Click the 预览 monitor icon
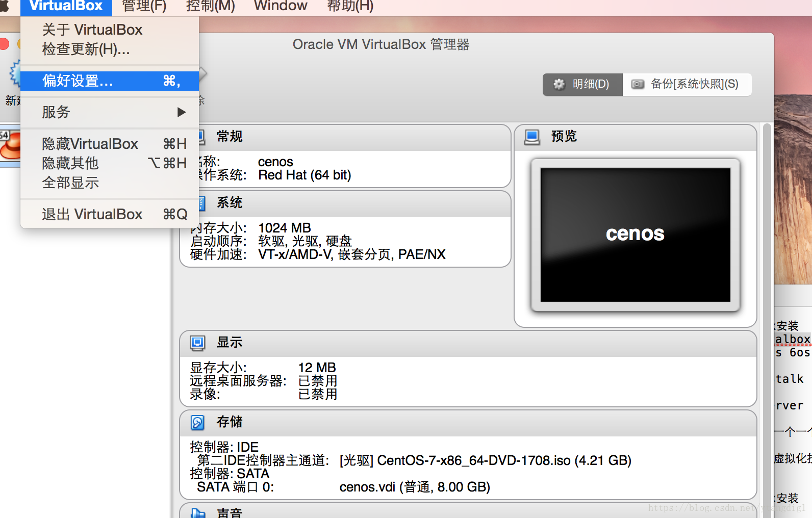 532,137
